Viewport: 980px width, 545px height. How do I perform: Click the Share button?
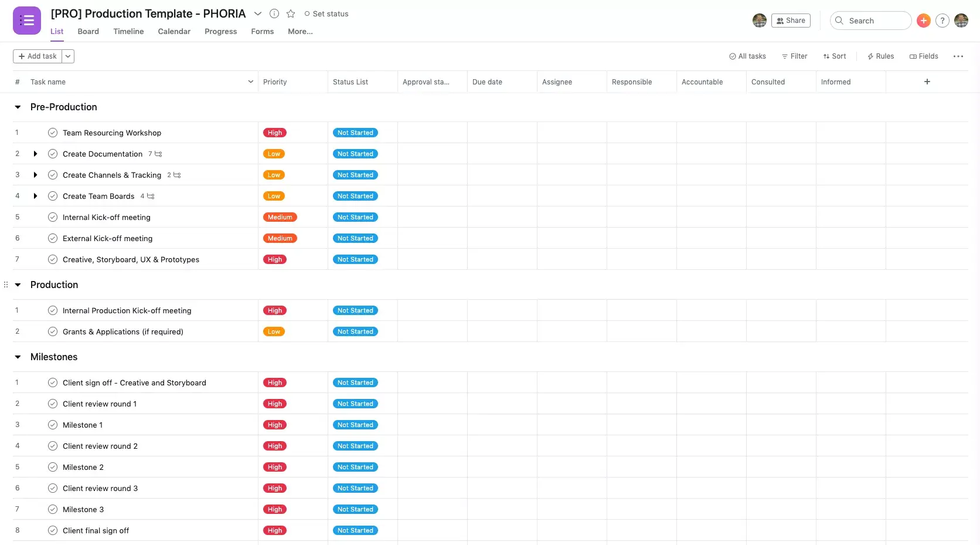tap(790, 21)
